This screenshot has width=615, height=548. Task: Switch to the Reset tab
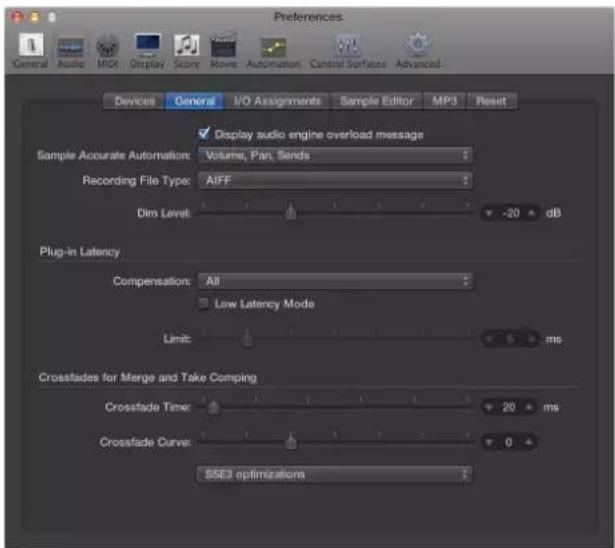(491, 101)
